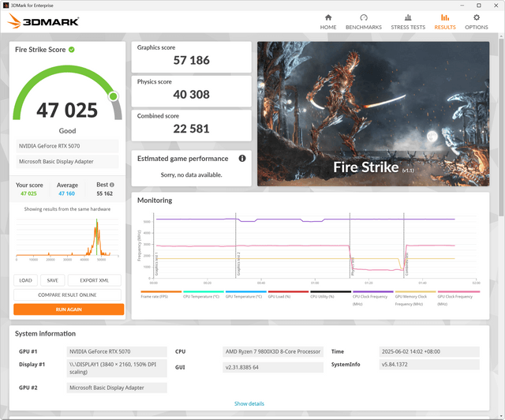This screenshot has width=505, height=420.
Task: Click the Combined test marker line
Action: click(x=404, y=246)
